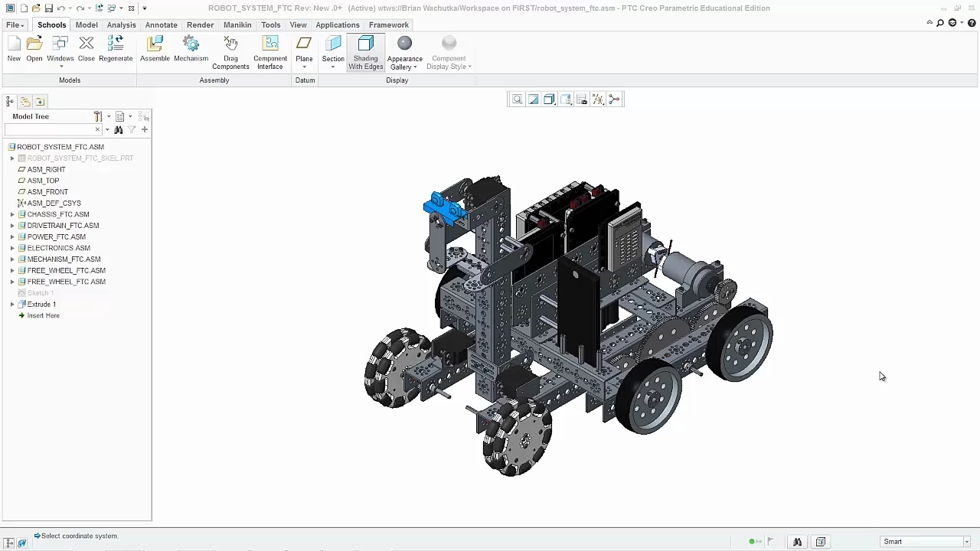Select the ASM_DEF_CSYS coordinate system
This screenshot has width=980, height=551.
54,204
